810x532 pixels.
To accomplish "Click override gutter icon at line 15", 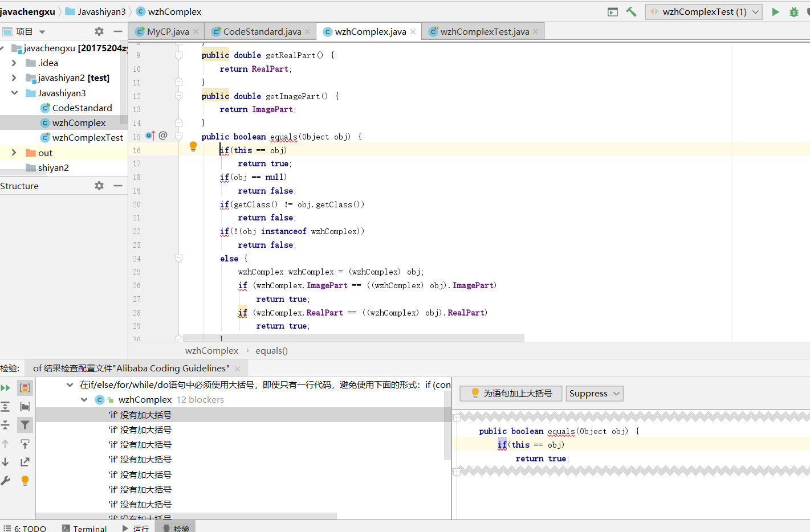I will [x=150, y=136].
